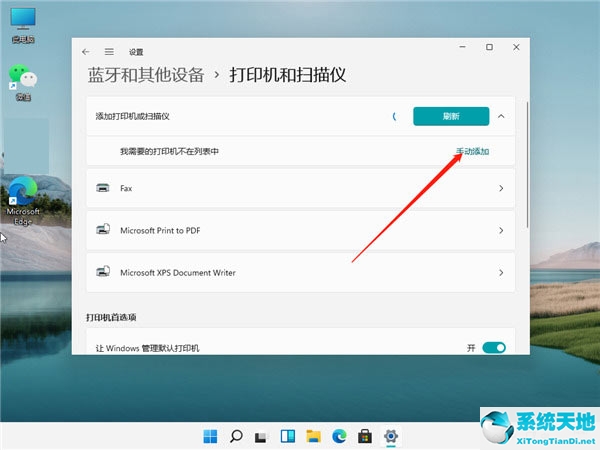Select the Fax printer row text
The height and width of the screenshot is (450, 600).
pyautogui.click(x=126, y=188)
